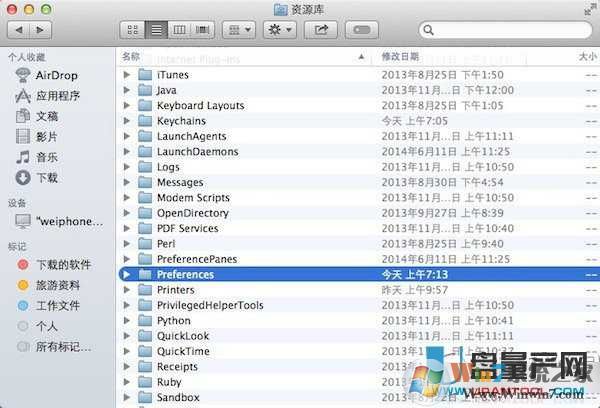Image resolution: width=600 pixels, height=408 pixels.
Task: Select the PrivilegedHelperTools folder row
Action: pos(358,305)
